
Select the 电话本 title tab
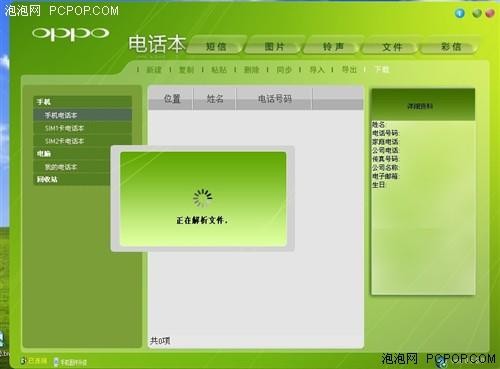click(157, 44)
